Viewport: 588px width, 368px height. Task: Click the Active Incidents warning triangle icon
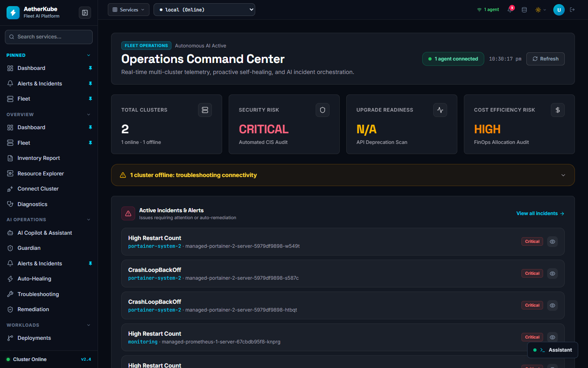pyautogui.click(x=128, y=213)
